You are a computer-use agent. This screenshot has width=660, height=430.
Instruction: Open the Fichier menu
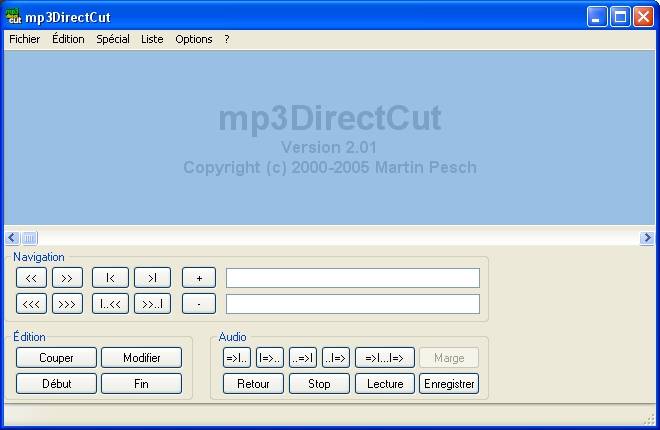[x=24, y=39]
